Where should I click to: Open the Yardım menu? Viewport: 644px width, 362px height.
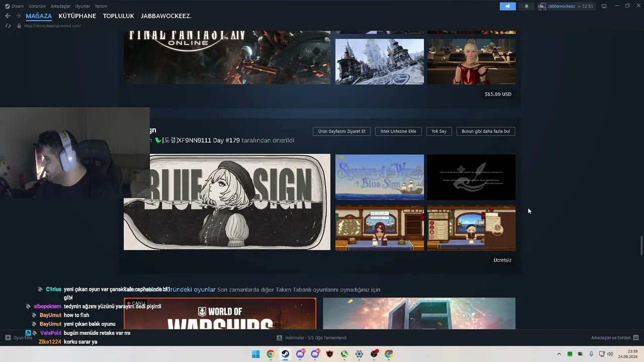pos(101,6)
